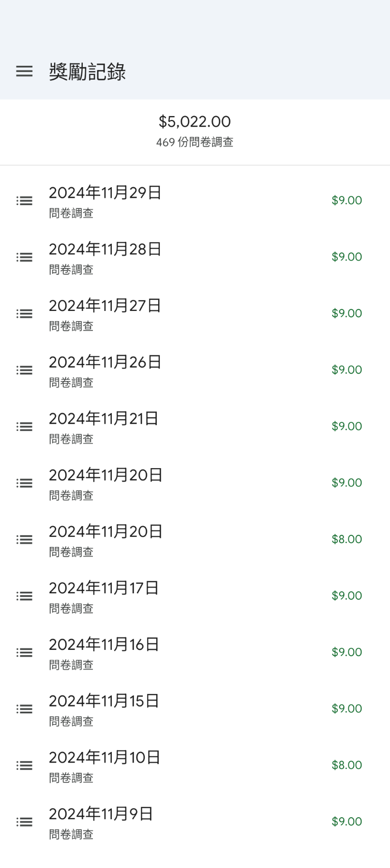
Task: Open the 2024年11月15日 survey record
Action: pyautogui.click(x=104, y=702)
